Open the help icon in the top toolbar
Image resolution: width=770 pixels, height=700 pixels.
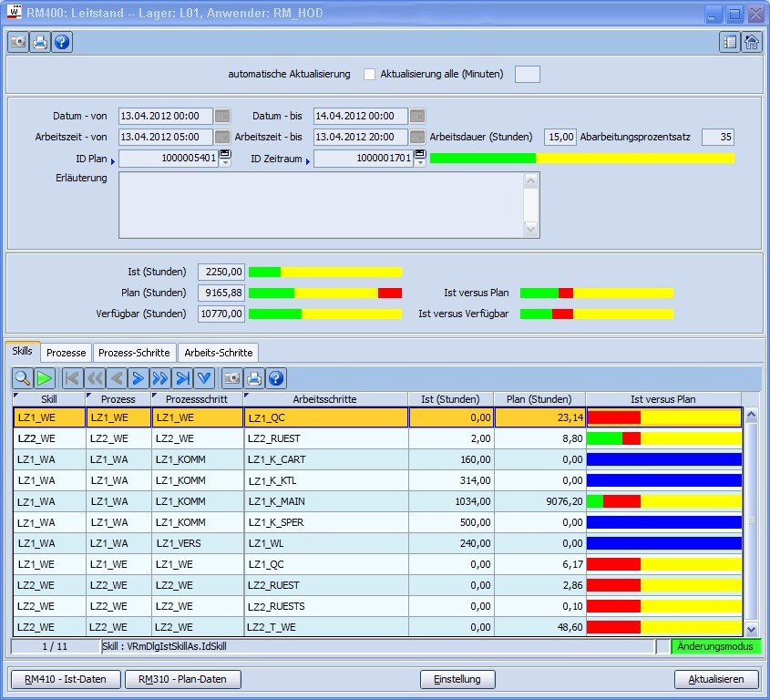pyautogui.click(x=62, y=43)
